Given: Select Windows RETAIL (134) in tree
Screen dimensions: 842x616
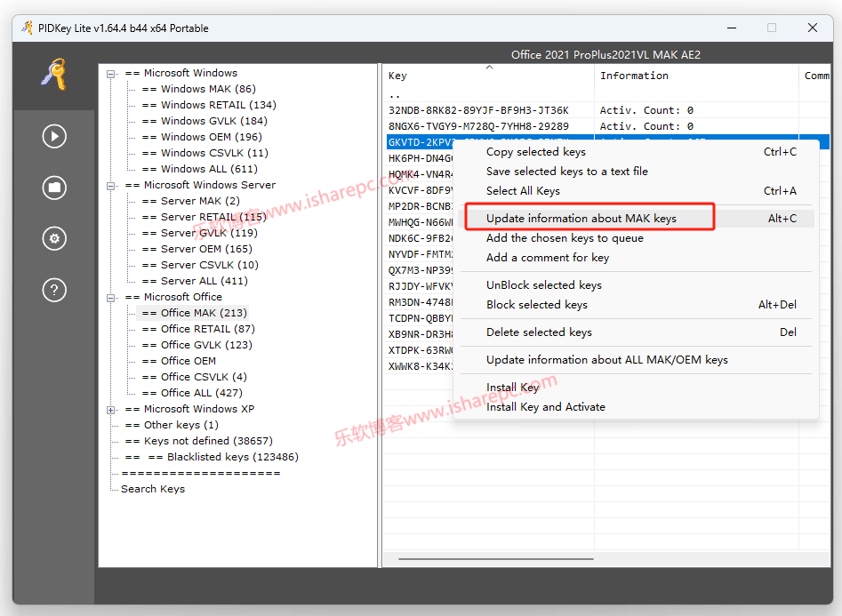Looking at the screenshot, I should pos(209,105).
